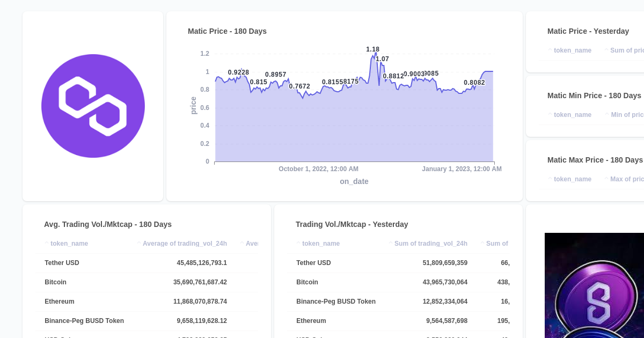Screen dimensions: 644x338
Task: Toggle sort order on token_name in Matic Min Price card
Action: [x=550, y=114]
